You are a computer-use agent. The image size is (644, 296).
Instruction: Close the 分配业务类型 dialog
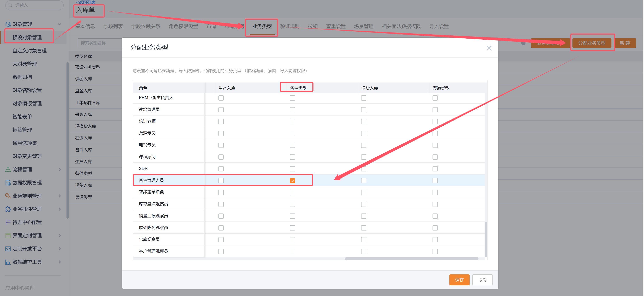pos(489,48)
